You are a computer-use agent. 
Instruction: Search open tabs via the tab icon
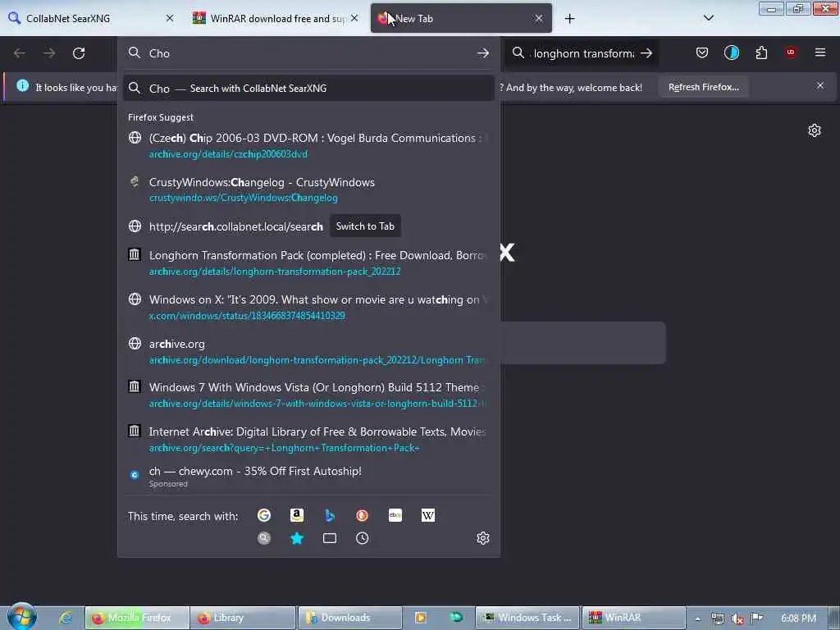[330, 538]
